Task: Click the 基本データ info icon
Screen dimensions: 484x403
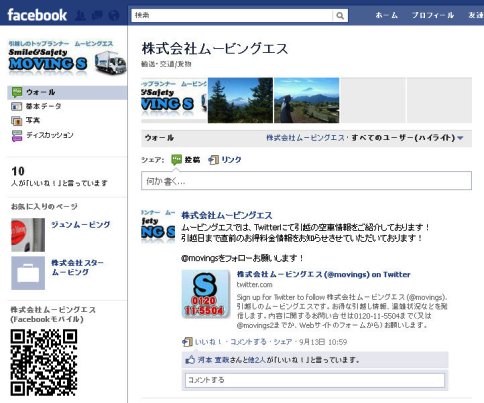Action: point(17,106)
